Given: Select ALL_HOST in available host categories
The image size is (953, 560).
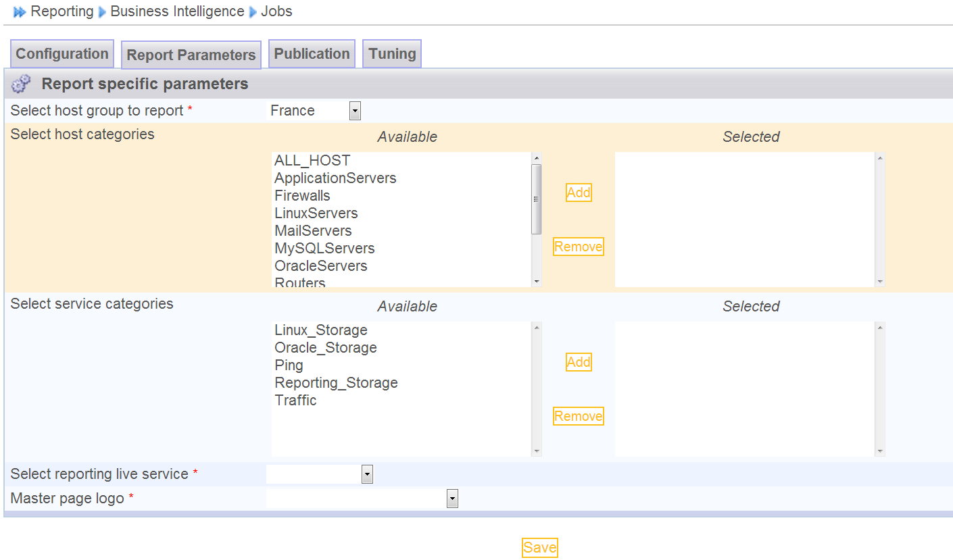Looking at the screenshot, I should point(401,161).
